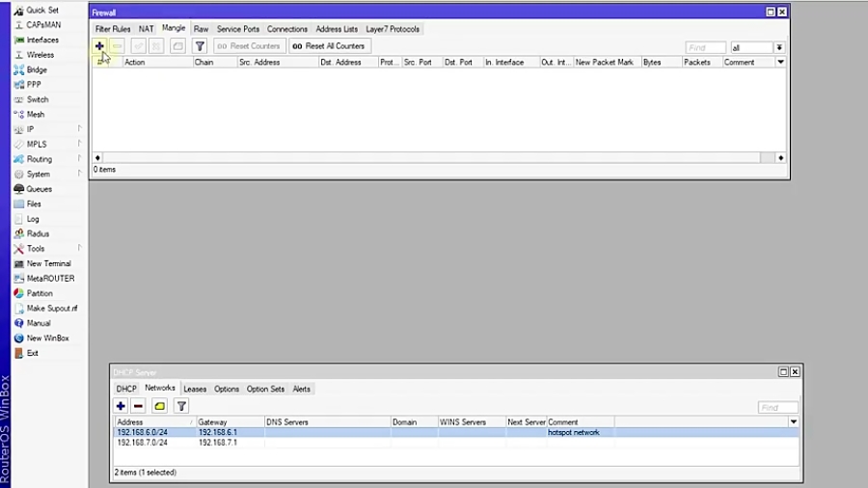
Task: Open Quick Set from sidebar
Action: 42,10
